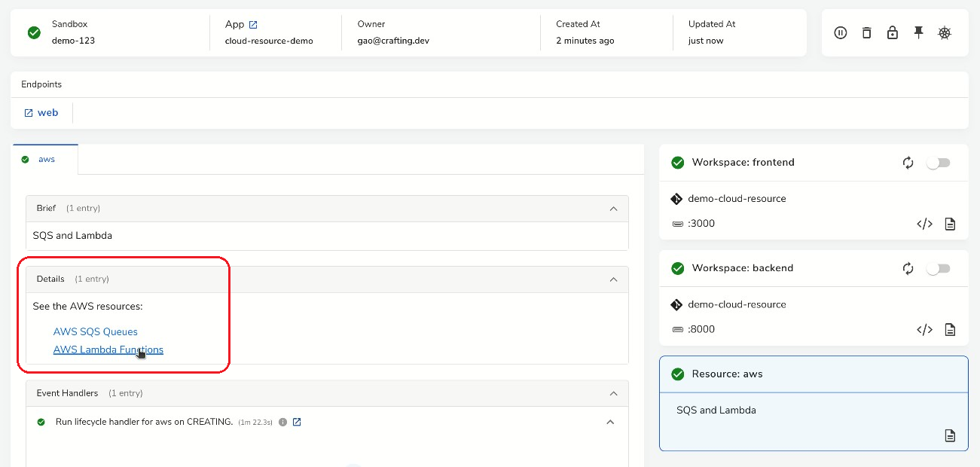Click green check on Workspace: frontend
Image resolution: width=980 pixels, height=467 pixels.
pyautogui.click(x=677, y=162)
